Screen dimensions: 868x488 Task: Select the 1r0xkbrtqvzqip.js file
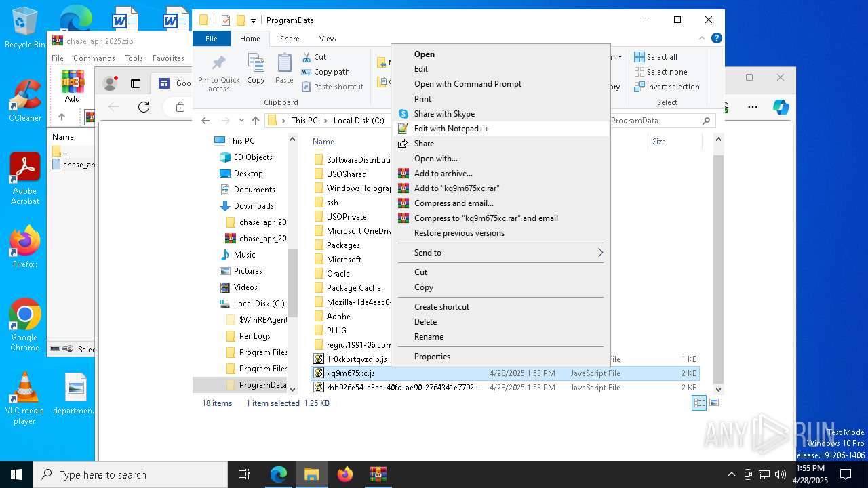357,359
